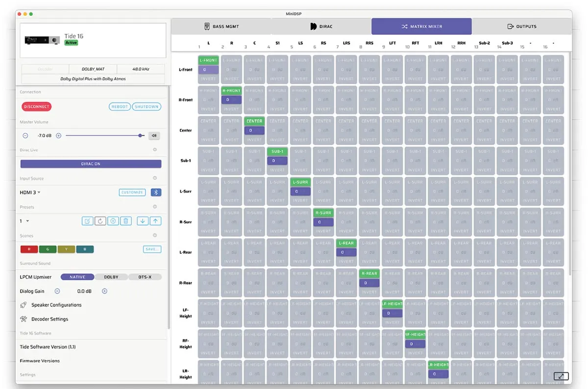
Task: Expand the matrix view with the fullscreen icon
Action: tap(561, 376)
